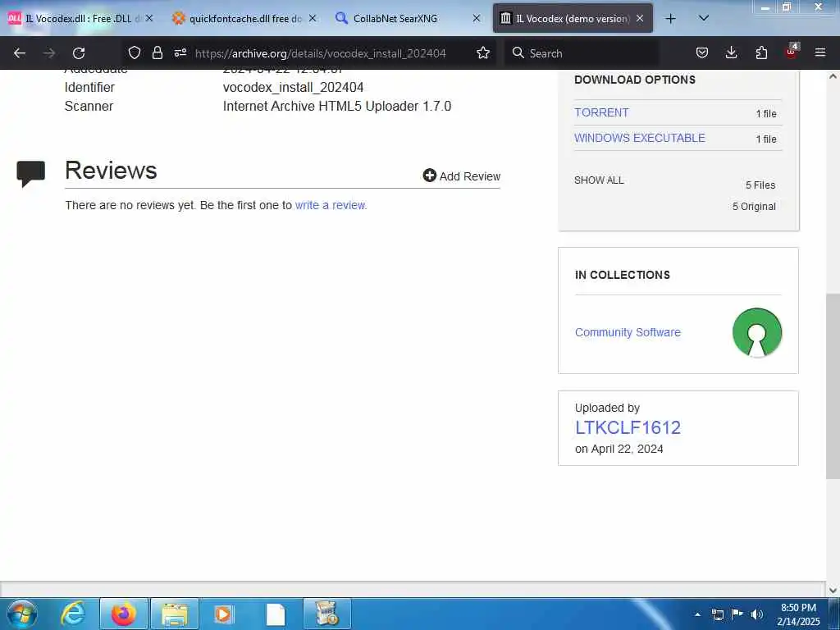Open the Firefox downloads panel

coord(731,52)
